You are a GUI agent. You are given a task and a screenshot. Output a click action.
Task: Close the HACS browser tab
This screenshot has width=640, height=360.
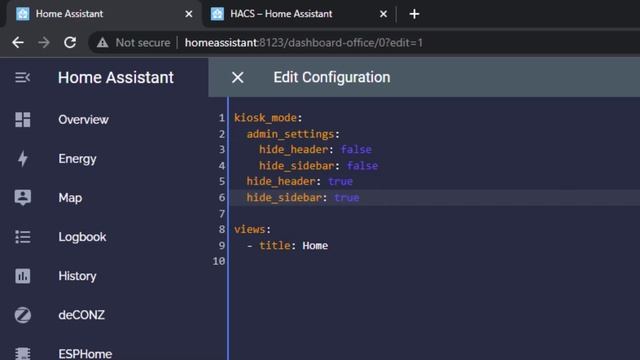click(x=383, y=14)
